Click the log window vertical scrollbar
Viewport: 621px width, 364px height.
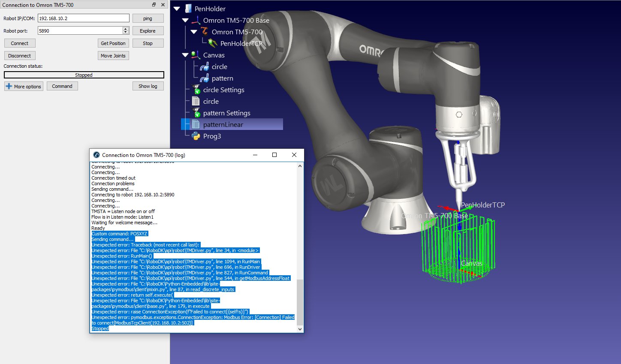click(x=300, y=302)
